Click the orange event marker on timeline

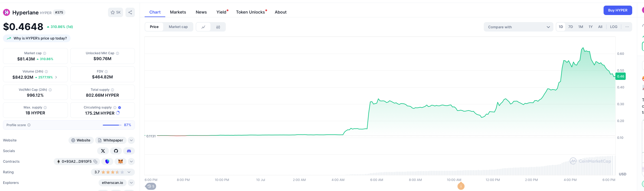(461, 186)
